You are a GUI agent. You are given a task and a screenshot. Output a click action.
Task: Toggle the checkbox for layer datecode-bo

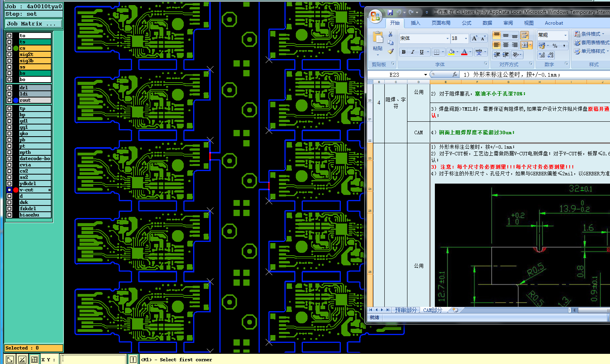pyautogui.click(x=9, y=159)
